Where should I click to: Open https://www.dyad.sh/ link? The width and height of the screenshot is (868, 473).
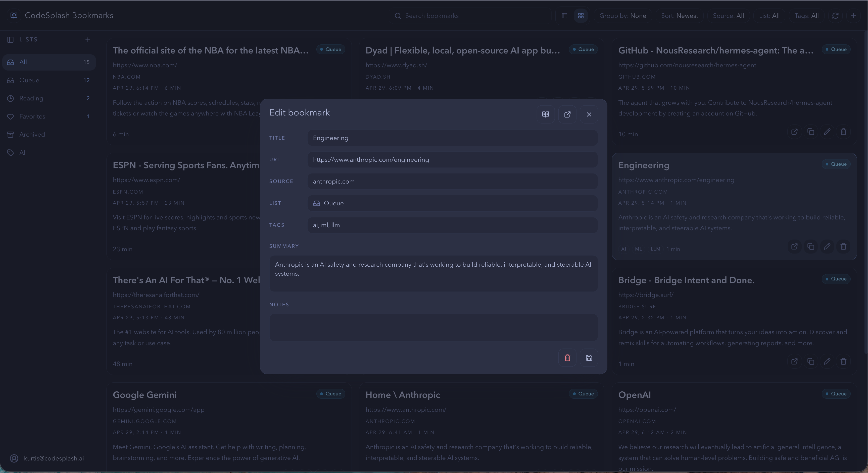(x=396, y=65)
